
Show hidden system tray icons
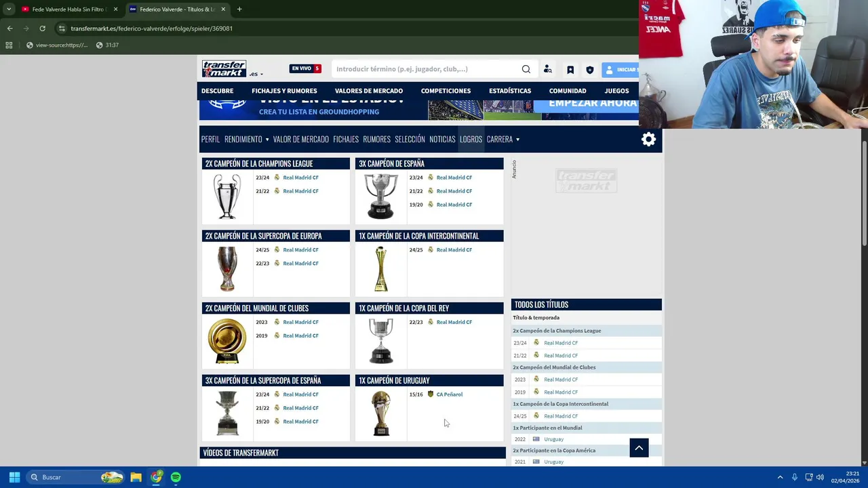(780, 477)
